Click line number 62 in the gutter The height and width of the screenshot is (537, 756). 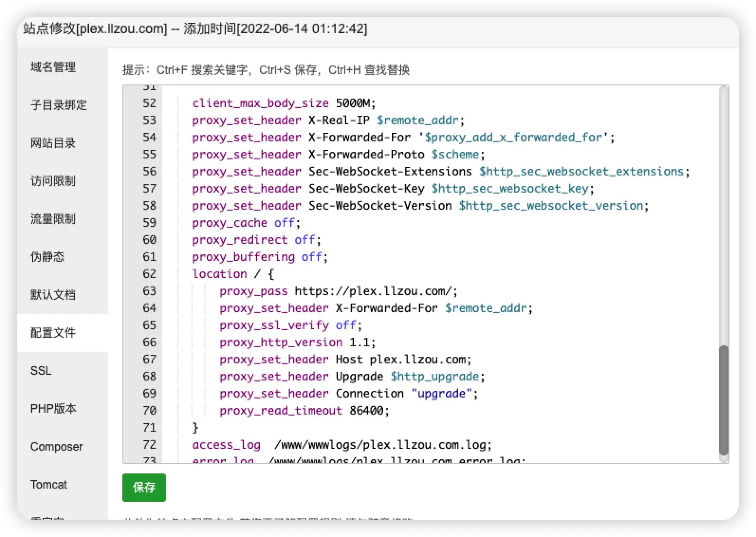(149, 274)
